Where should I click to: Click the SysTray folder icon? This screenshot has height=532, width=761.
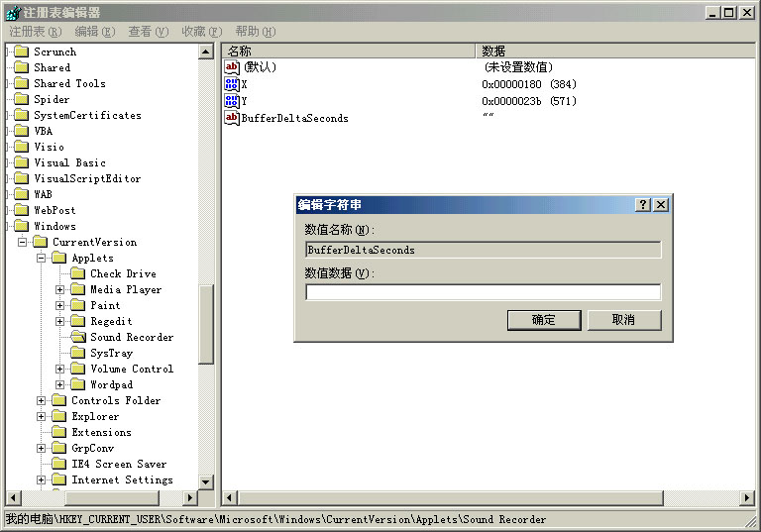point(78,353)
